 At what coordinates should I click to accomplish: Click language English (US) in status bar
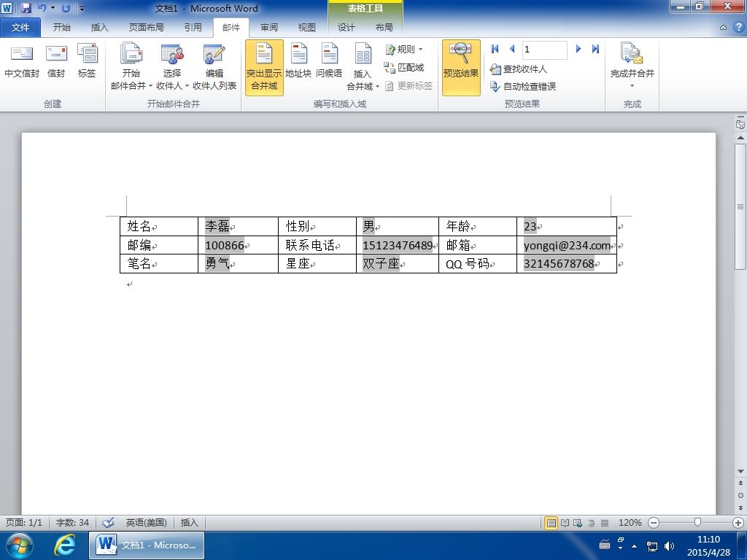(x=146, y=522)
